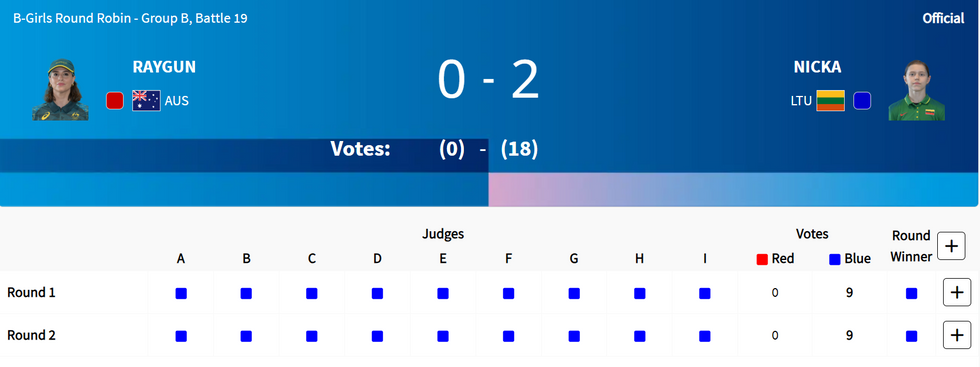Click Round 2 winner blue square

coord(911,336)
